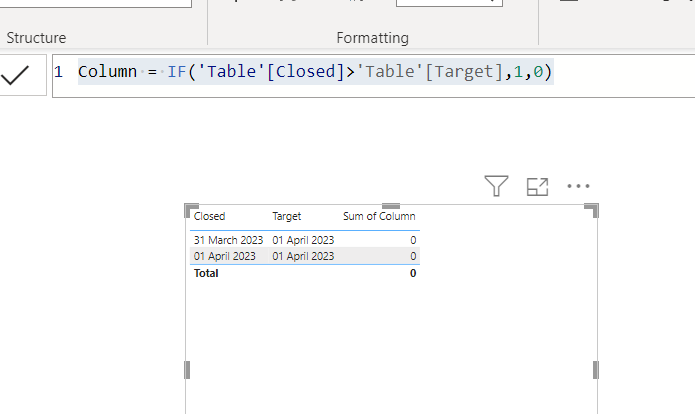
Task: Click into the DAX formula bar
Action: pos(373,76)
